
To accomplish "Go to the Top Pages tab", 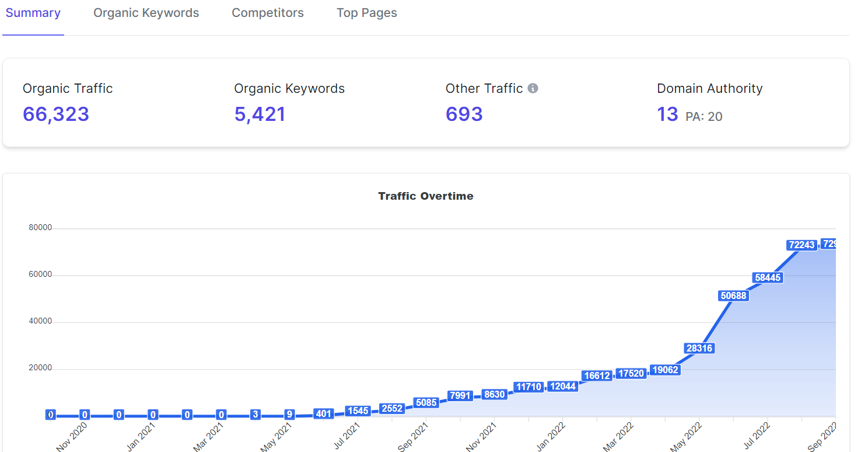I will click(367, 13).
